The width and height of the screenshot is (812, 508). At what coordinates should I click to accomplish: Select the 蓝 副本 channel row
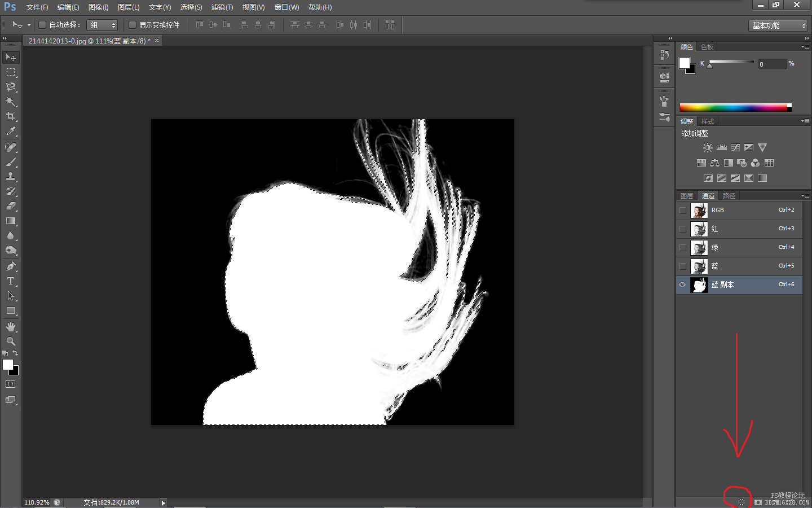739,285
